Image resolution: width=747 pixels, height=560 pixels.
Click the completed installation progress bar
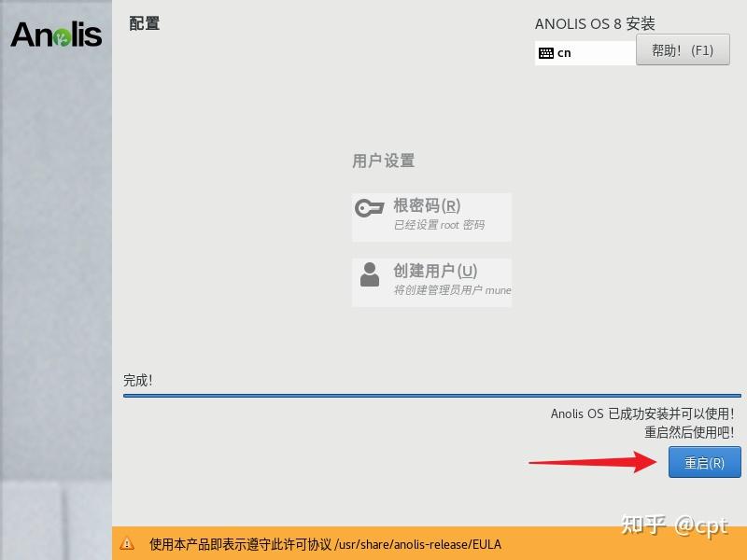(x=432, y=395)
